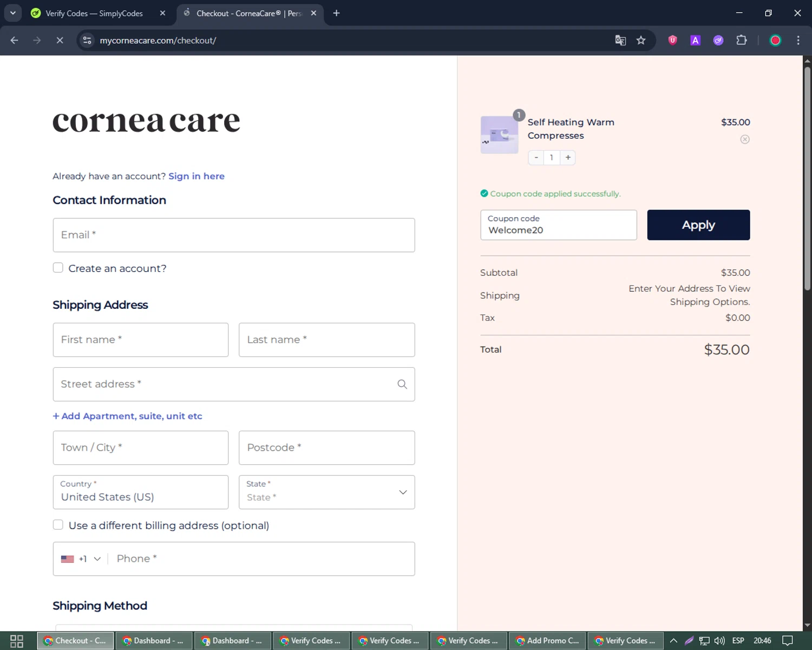Viewport: 812px width, 650px height.
Task: Click the address search magnifier icon
Action: click(402, 384)
